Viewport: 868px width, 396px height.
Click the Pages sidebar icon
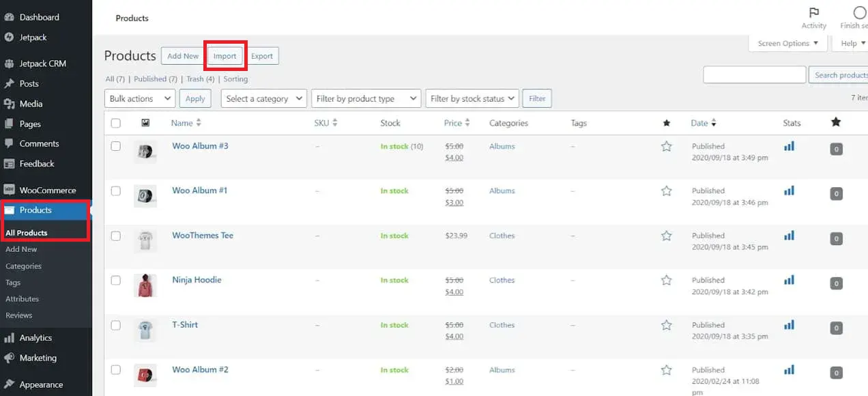click(9, 124)
